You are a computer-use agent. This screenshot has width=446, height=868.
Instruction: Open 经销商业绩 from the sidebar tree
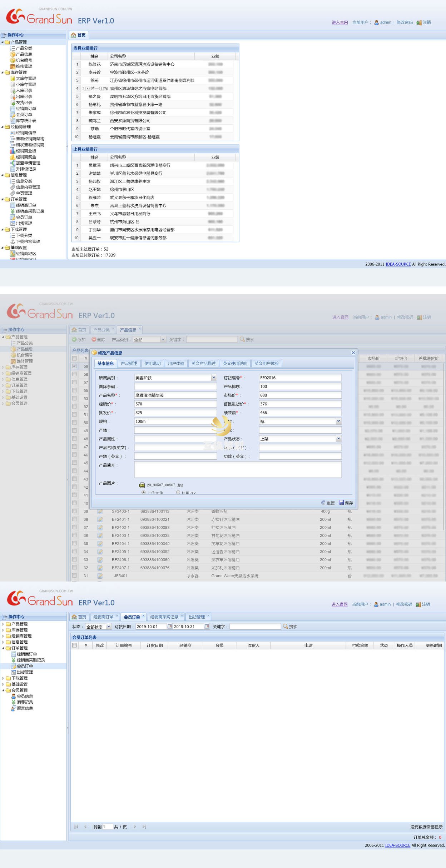pos(26,151)
